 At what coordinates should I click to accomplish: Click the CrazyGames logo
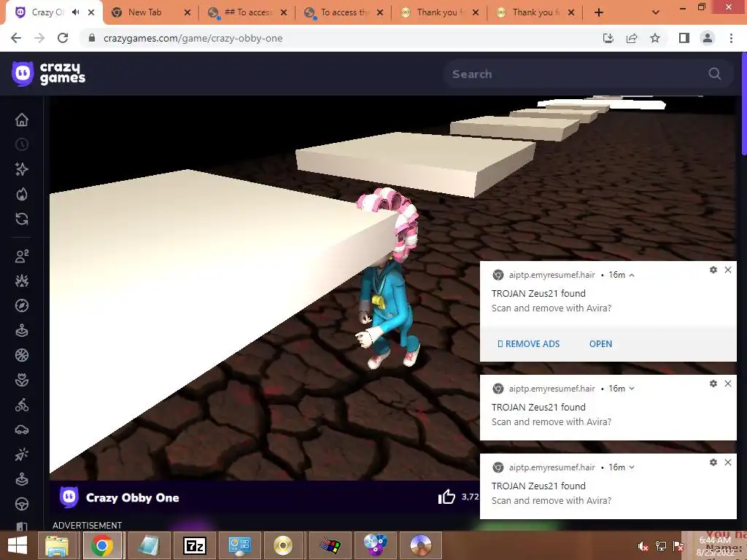[49, 74]
